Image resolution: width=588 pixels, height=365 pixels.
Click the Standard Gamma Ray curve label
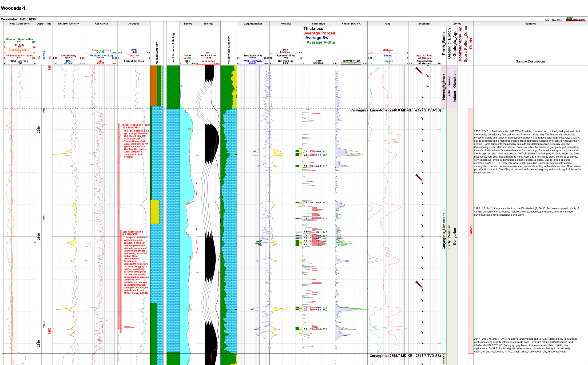tap(19, 39)
